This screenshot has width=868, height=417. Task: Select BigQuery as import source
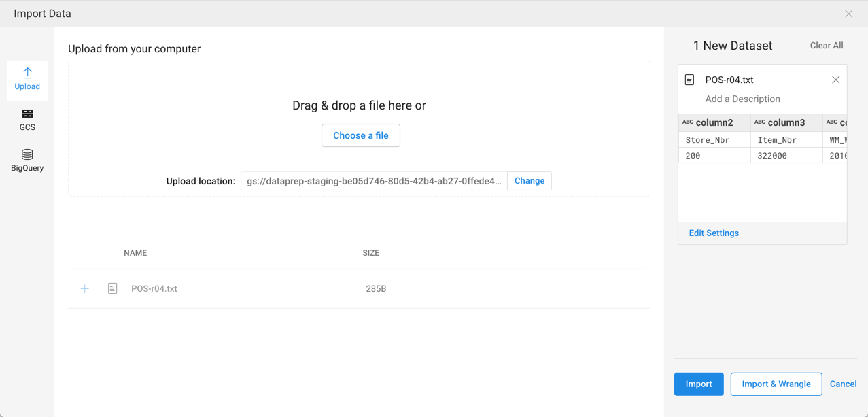(x=27, y=161)
